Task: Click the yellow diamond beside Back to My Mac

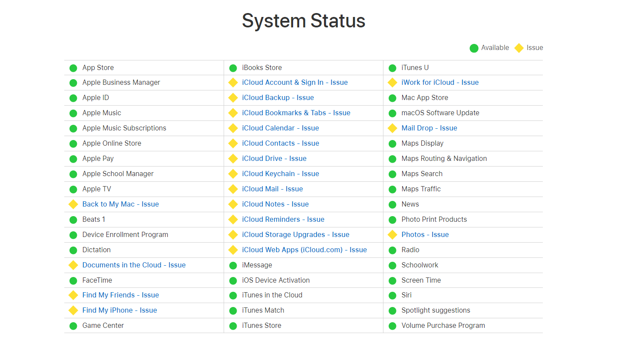Action: 73,204
